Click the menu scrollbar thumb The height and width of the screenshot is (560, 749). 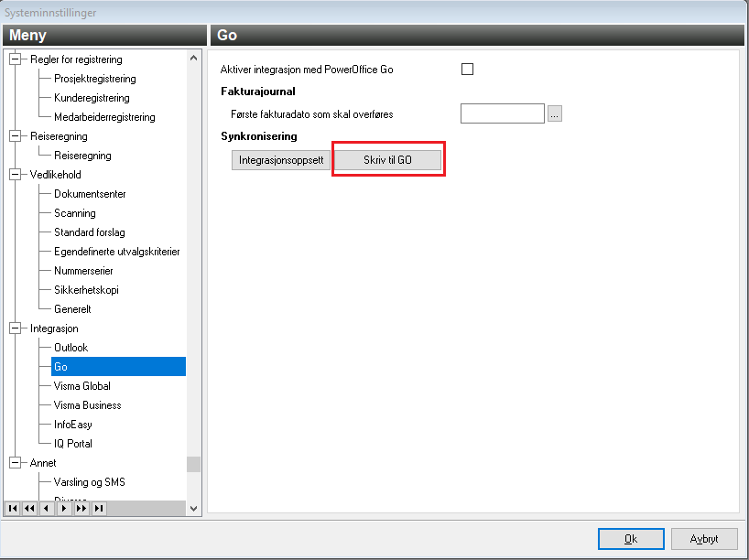(193, 464)
